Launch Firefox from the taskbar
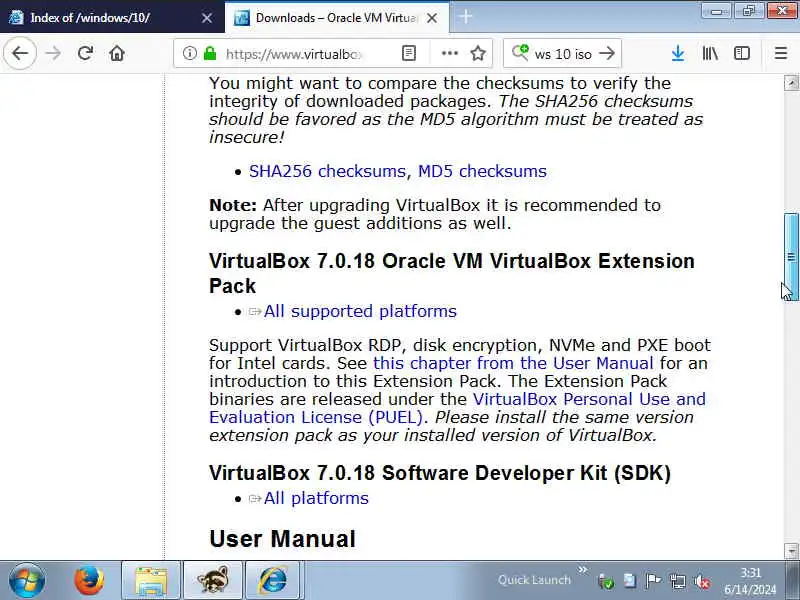The width and height of the screenshot is (800, 600). (x=89, y=580)
